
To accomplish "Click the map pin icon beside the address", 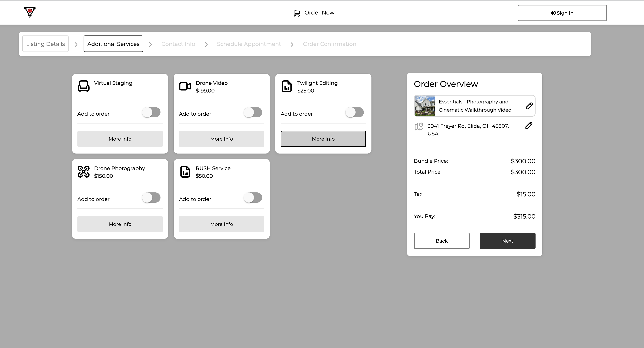I will click(419, 127).
